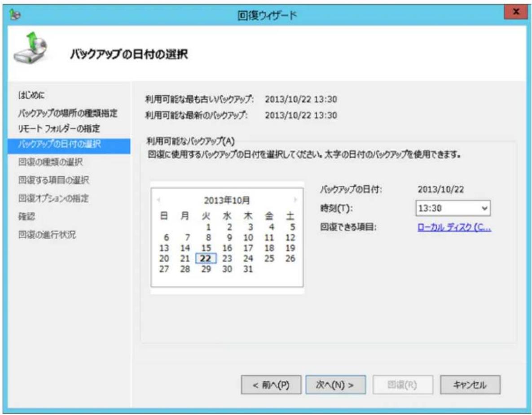532x415 pixels.
Task: Open the 時刻(T) 13:30 dropdown
Action: click(x=453, y=208)
